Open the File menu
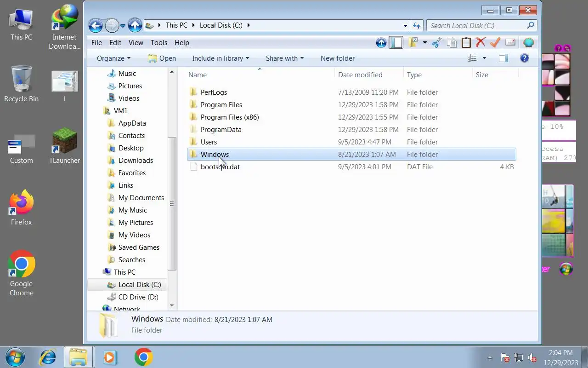 (96, 42)
